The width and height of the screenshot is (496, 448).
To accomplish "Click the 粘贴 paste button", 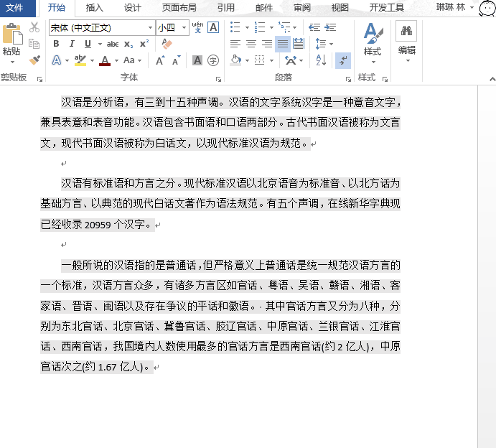I will coord(12,42).
